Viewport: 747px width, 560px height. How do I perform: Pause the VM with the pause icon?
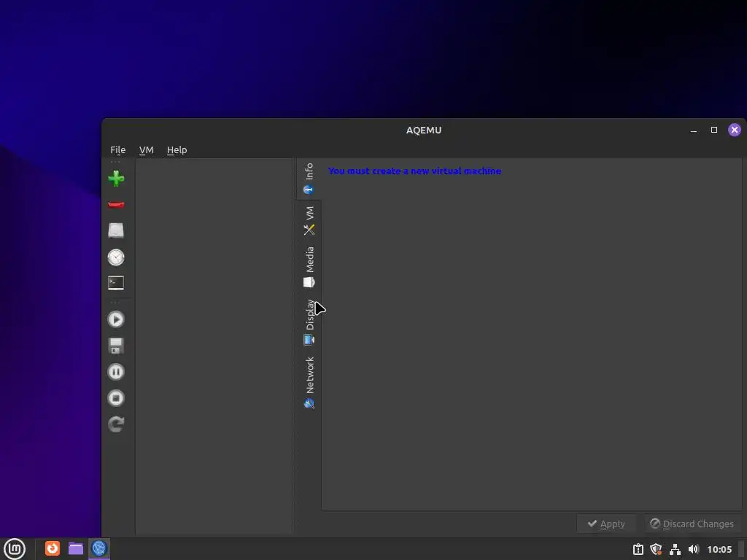116,372
